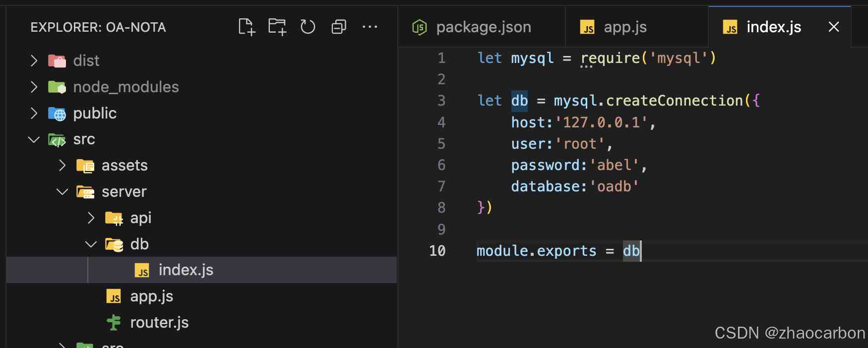Viewport: 868px width, 348px height.
Task: Click the New File icon in Explorer
Action: pos(247,27)
